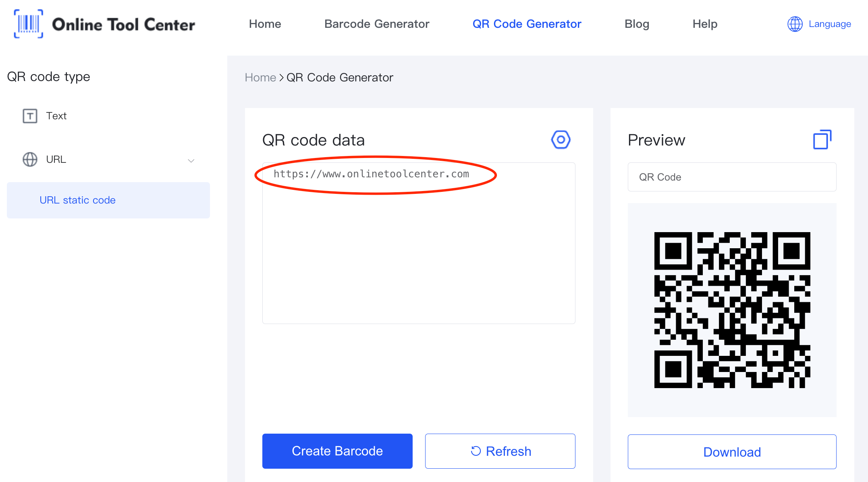The height and width of the screenshot is (482, 868).
Task: Click the URL type globe icon
Action: [29, 159]
